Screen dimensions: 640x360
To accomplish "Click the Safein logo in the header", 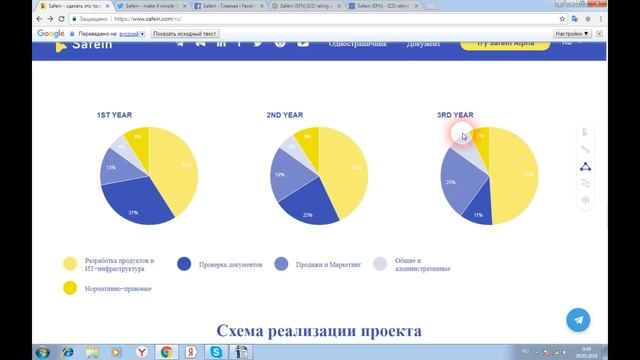I will coord(84,45).
